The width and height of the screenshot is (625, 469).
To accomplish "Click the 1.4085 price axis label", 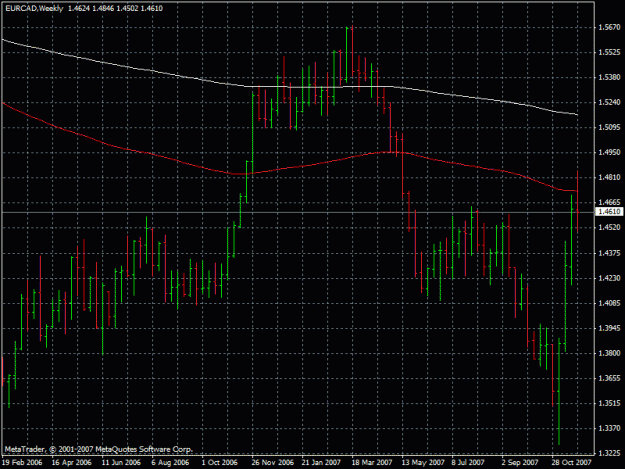I will pos(609,303).
